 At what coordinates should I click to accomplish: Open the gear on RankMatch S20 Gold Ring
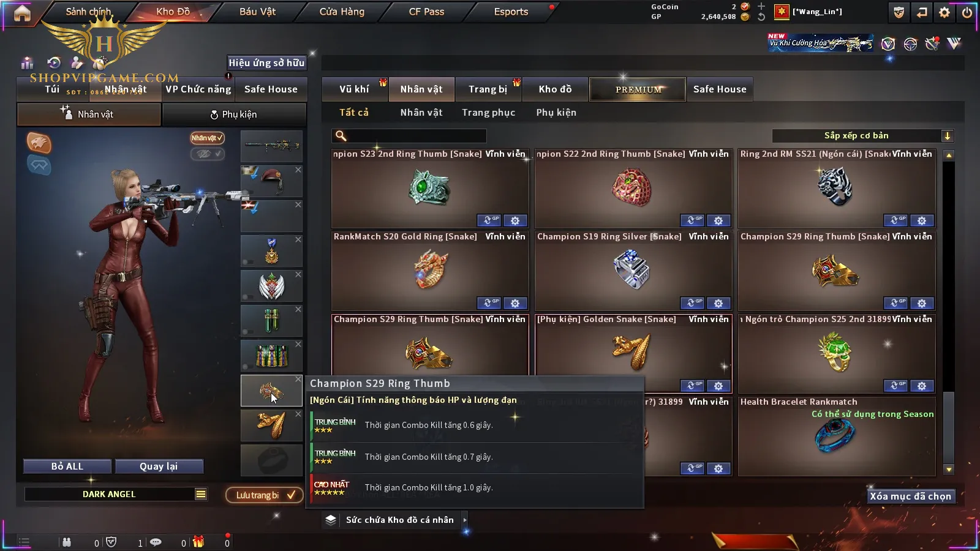515,303
